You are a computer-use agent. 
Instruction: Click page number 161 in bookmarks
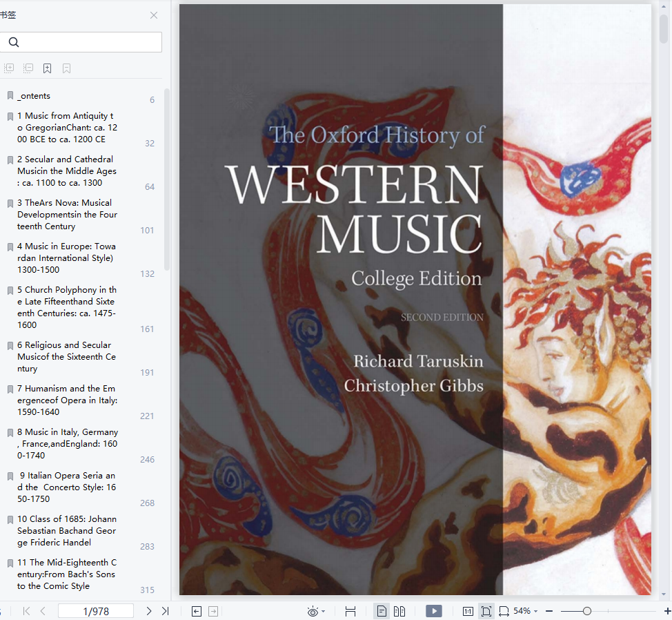pyautogui.click(x=147, y=329)
